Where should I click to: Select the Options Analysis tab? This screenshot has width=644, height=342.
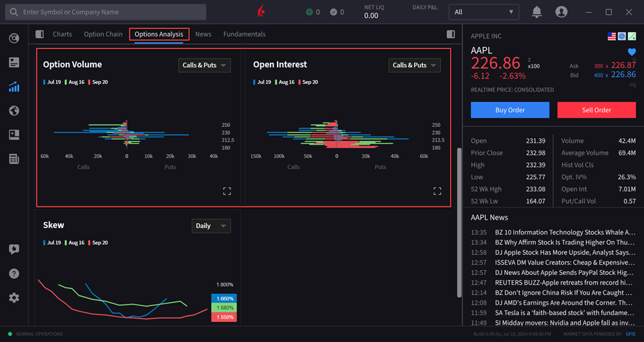tap(159, 34)
